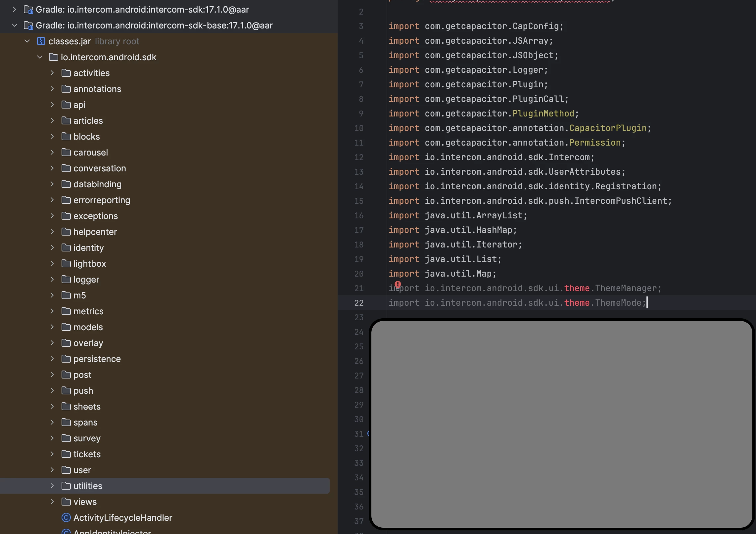Click the sheets folder icon

click(66, 407)
